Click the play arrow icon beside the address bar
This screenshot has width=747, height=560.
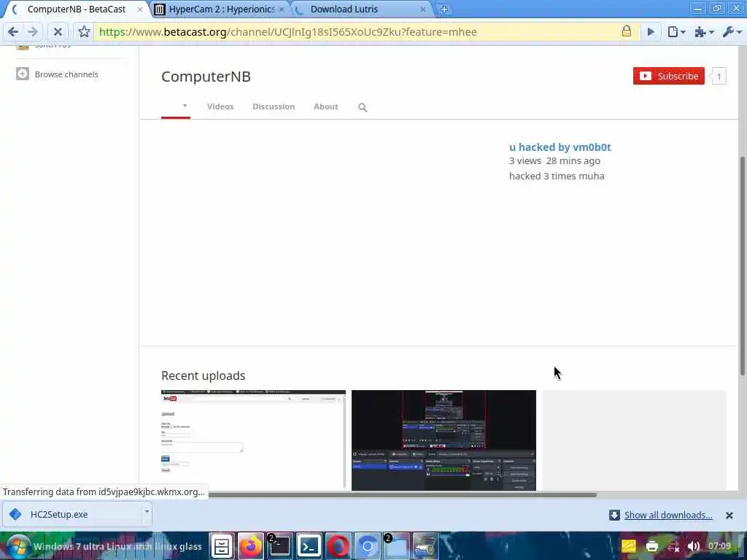[650, 32]
